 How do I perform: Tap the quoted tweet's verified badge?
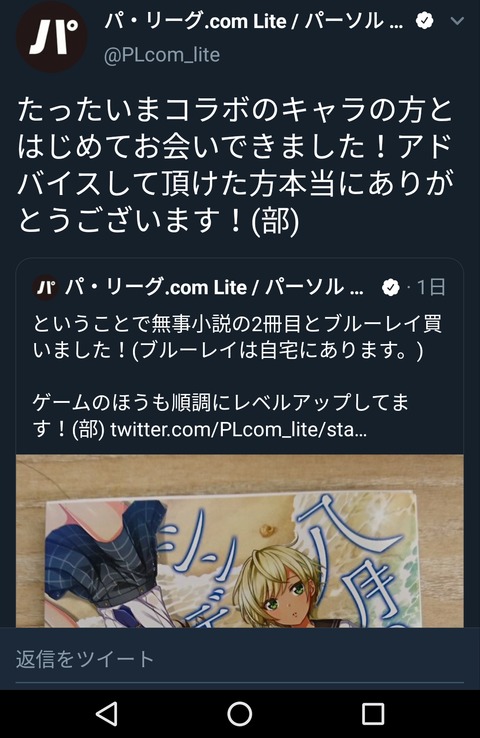click(x=391, y=287)
